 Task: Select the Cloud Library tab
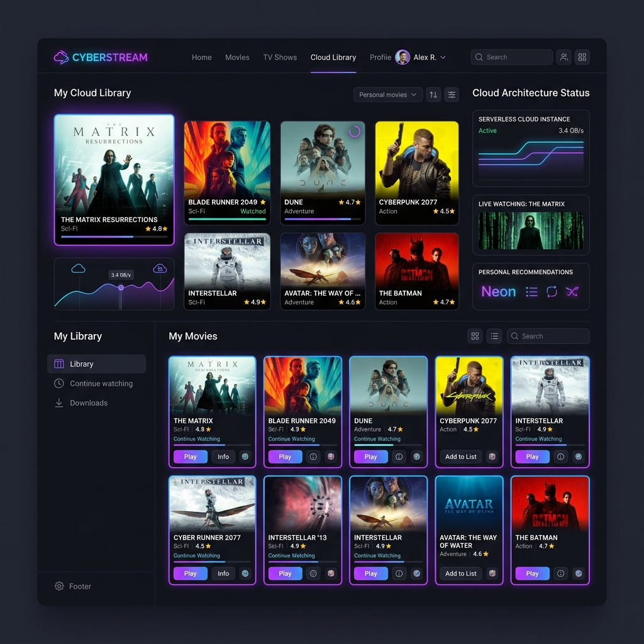pyautogui.click(x=333, y=57)
